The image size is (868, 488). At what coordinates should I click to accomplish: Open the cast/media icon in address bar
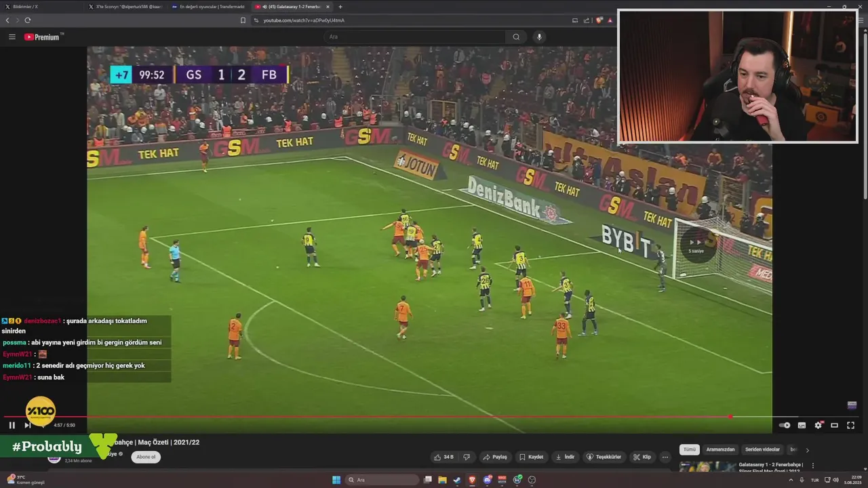click(x=575, y=20)
